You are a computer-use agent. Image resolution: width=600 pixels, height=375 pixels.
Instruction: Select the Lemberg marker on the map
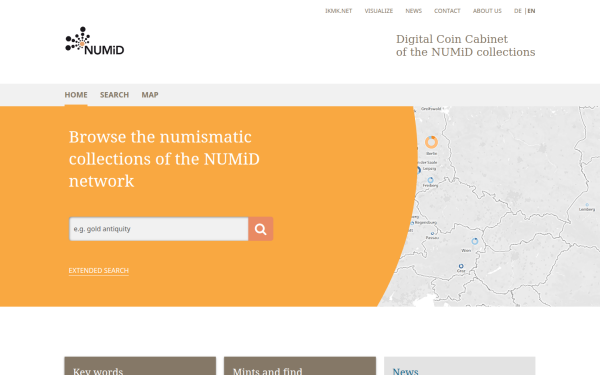click(587, 205)
